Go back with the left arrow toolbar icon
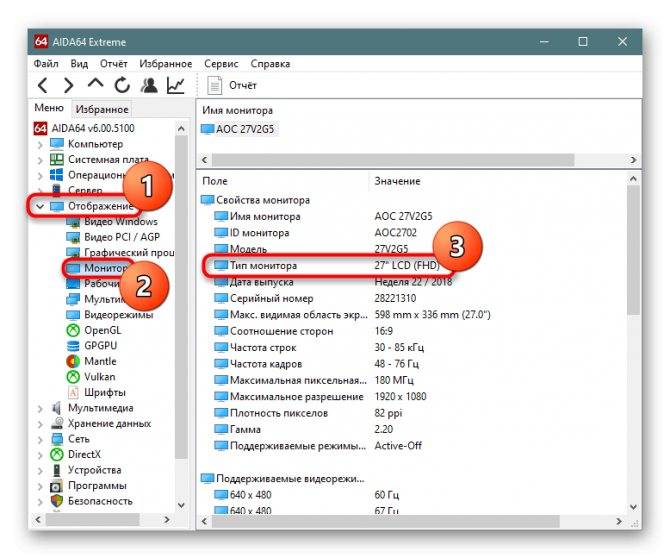670x558 pixels. (x=42, y=85)
